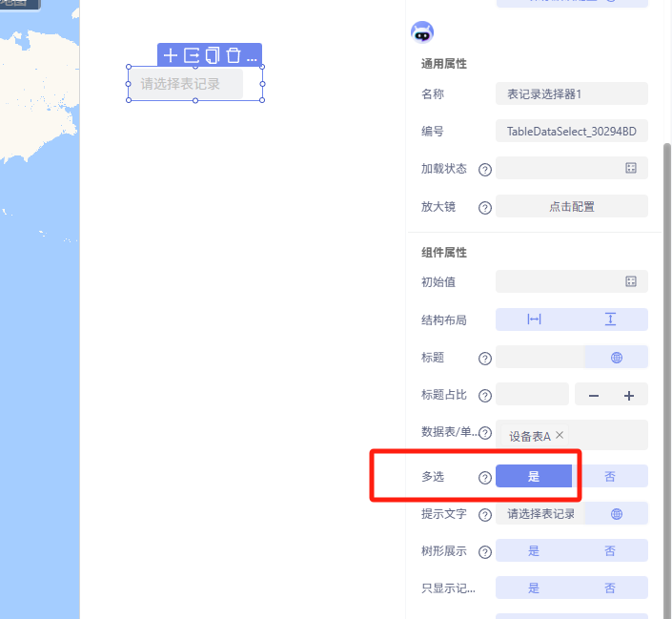Click the 组件属性 section heading
Viewport: 672px width, 619px height.
(444, 252)
